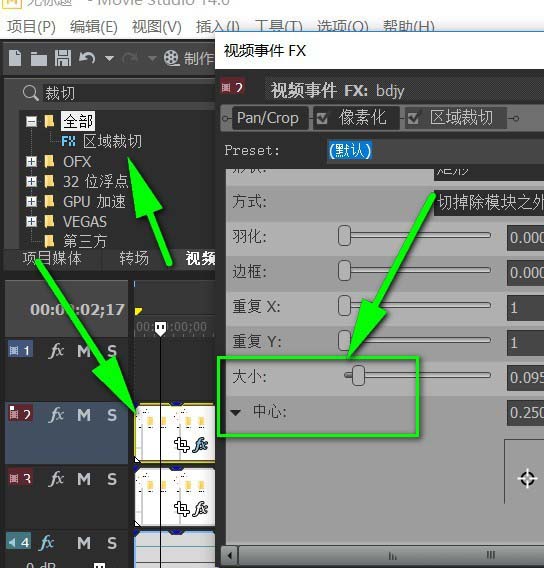The height and width of the screenshot is (568, 544).
Task: Click the search magnifier icon
Action: (30, 93)
